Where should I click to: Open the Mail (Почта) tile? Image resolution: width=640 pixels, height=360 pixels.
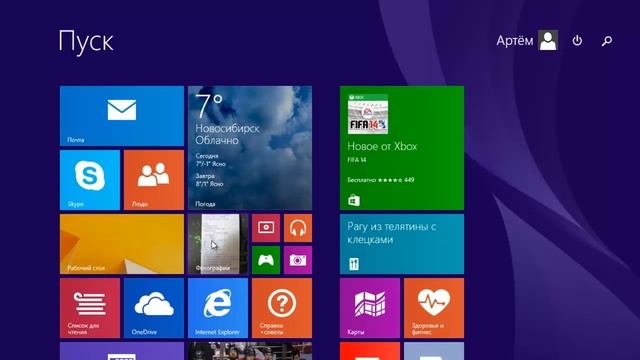pos(122,116)
